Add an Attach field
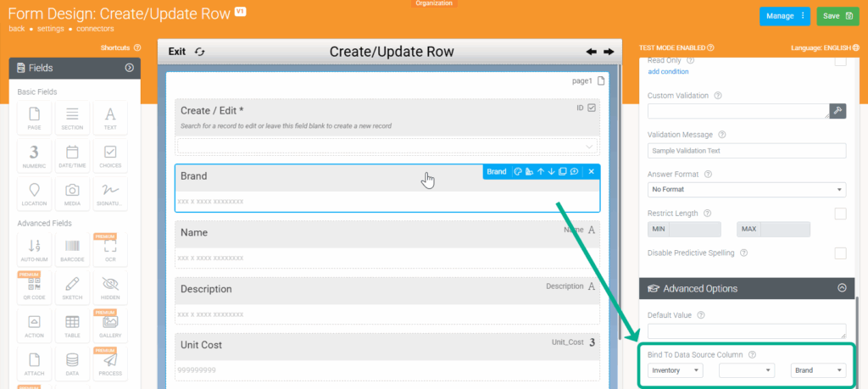Viewport: 868px width, 389px height. tap(34, 364)
